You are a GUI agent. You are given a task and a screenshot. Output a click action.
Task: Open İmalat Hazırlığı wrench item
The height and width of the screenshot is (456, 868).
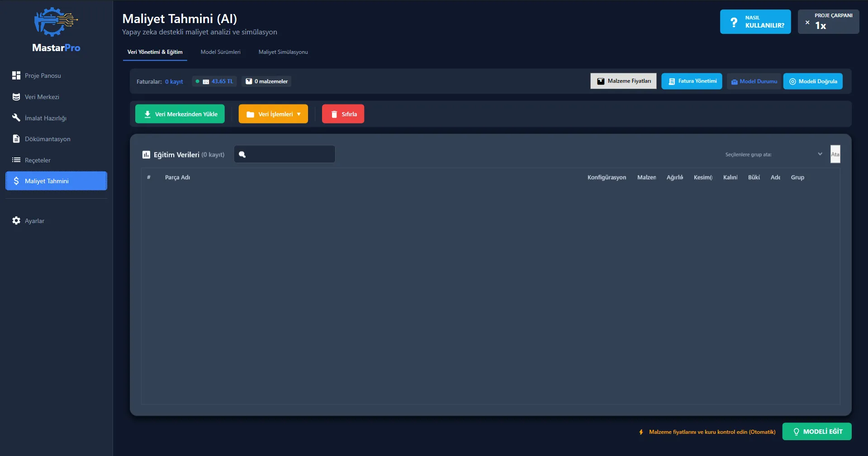(x=45, y=118)
